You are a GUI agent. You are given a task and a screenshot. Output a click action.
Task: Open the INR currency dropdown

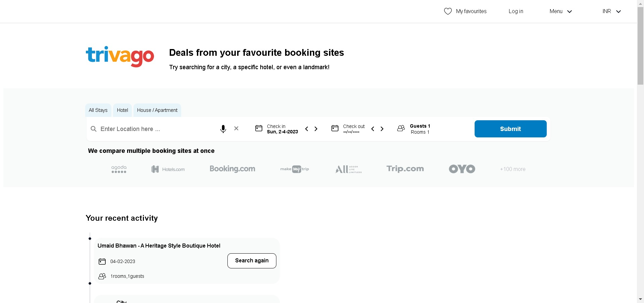(x=611, y=11)
